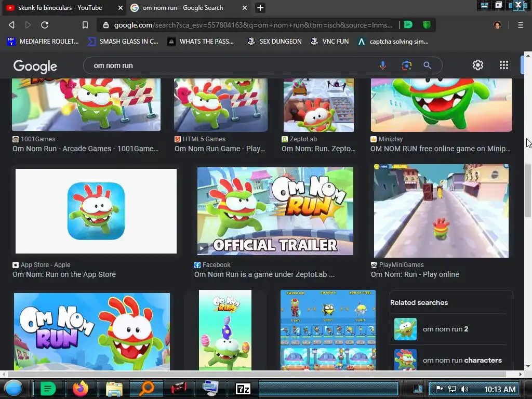Go back to the previous page
The image size is (532, 399).
(x=11, y=25)
